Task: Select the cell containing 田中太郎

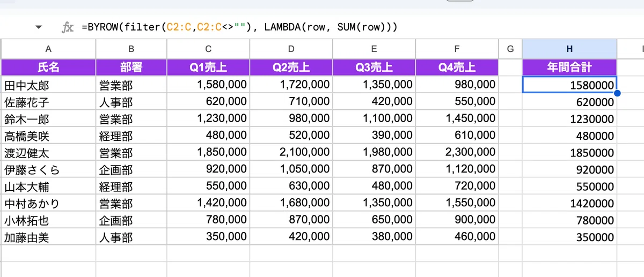Action: [x=48, y=85]
